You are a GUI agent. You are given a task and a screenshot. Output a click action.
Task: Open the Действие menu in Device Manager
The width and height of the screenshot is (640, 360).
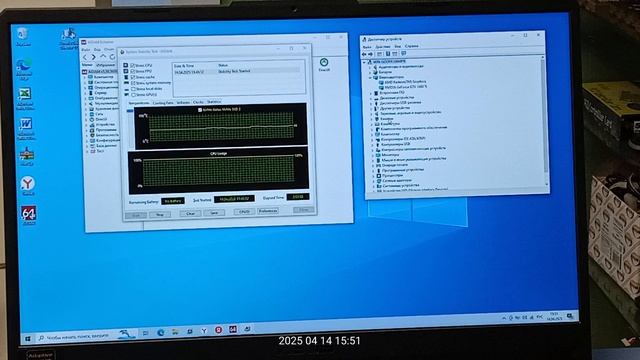[382, 47]
